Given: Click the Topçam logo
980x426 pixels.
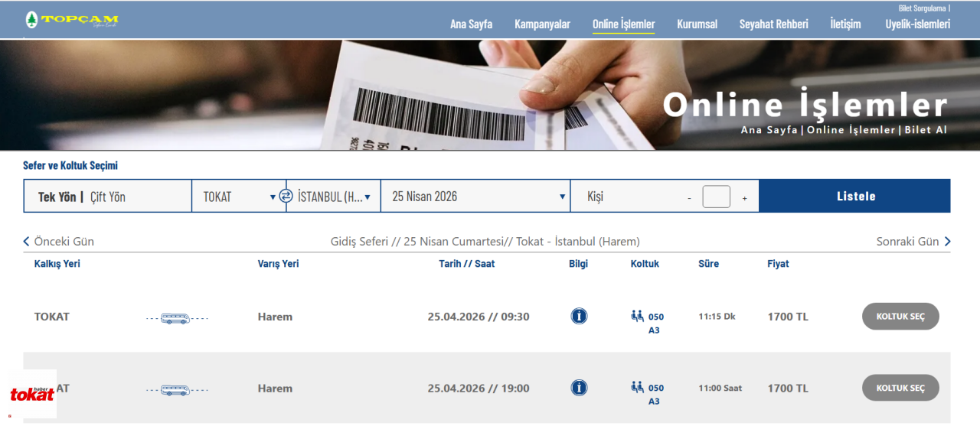Looking at the screenshot, I should pos(72,20).
